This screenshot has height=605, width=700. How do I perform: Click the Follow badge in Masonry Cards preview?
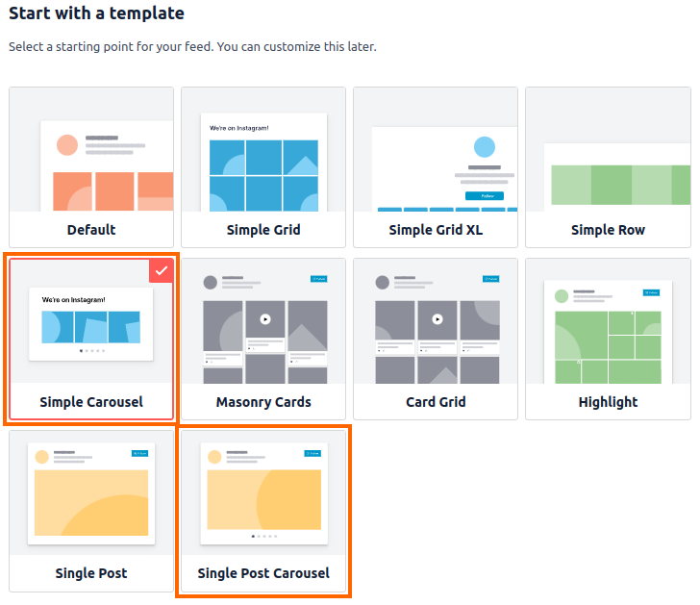click(318, 279)
